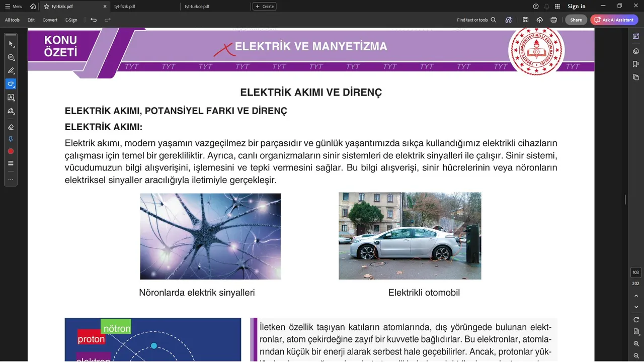Open the Edit menu item
This screenshot has width=644, height=362.
[31, 20]
